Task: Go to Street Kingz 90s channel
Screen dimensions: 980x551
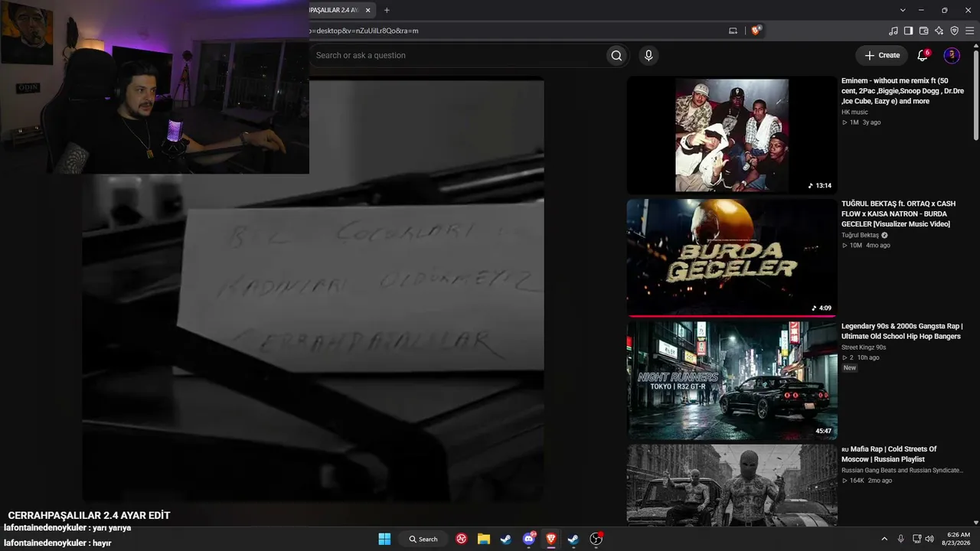Action: point(864,347)
